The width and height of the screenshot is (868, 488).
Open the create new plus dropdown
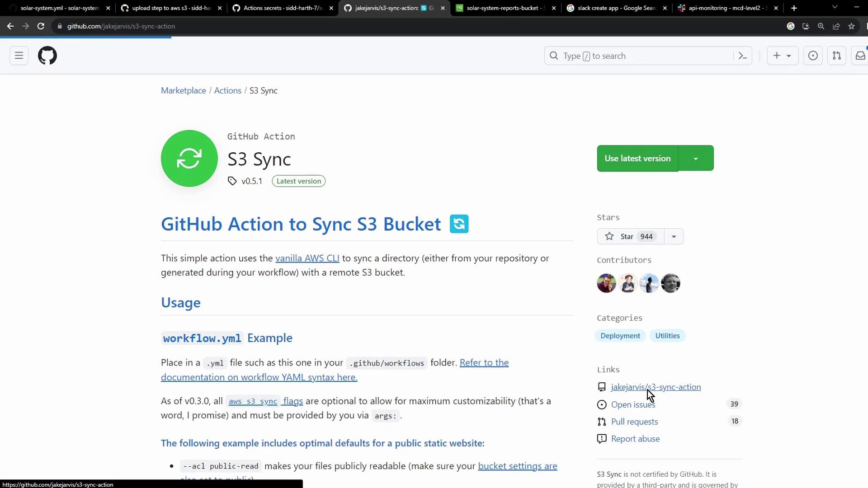coord(782,56)
